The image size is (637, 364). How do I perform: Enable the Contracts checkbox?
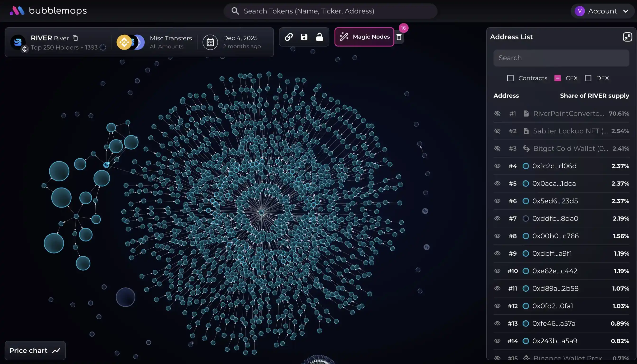click(x=510, y=78)
